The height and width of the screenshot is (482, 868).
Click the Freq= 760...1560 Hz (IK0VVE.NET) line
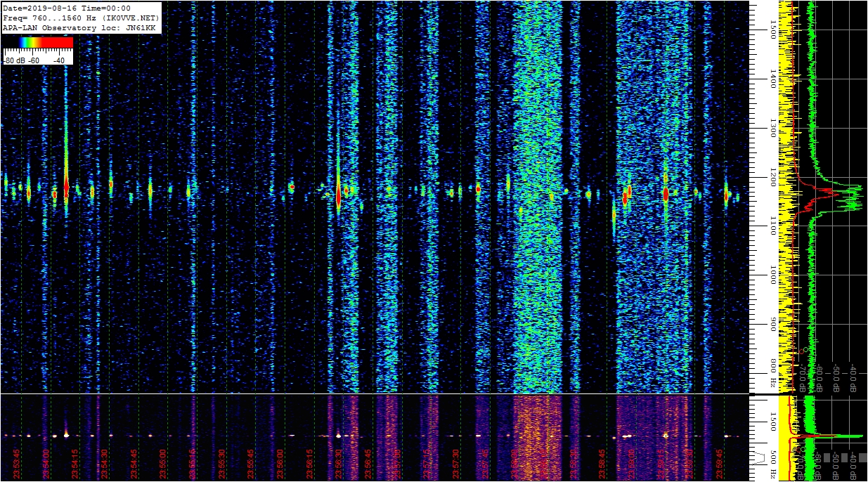click(x=81, y=18)
